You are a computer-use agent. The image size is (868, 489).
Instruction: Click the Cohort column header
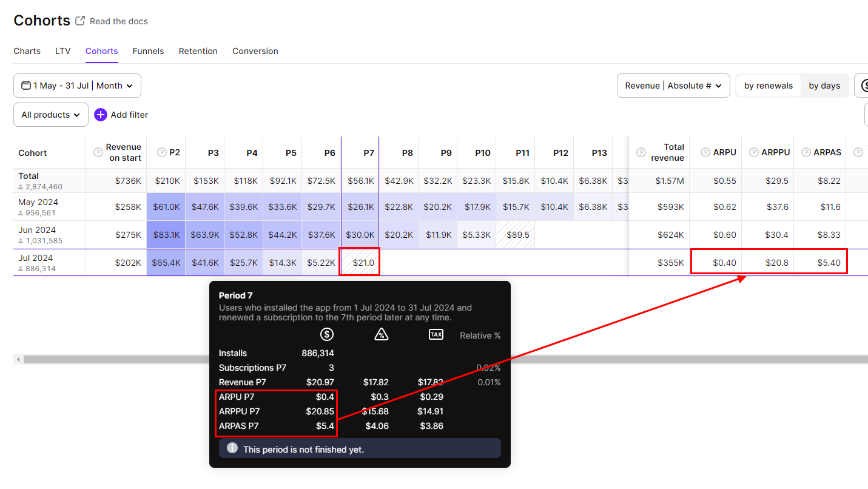pos(33,153)
